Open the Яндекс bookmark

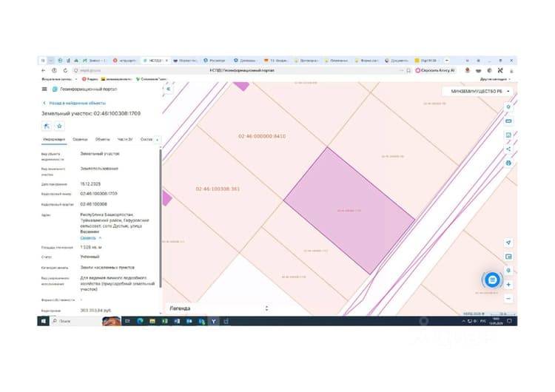tap(90, 79)
